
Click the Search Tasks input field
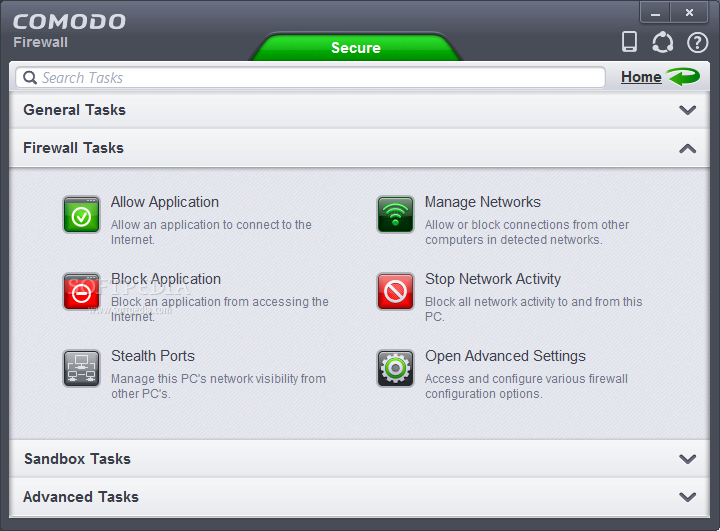[x=310, y=77]
